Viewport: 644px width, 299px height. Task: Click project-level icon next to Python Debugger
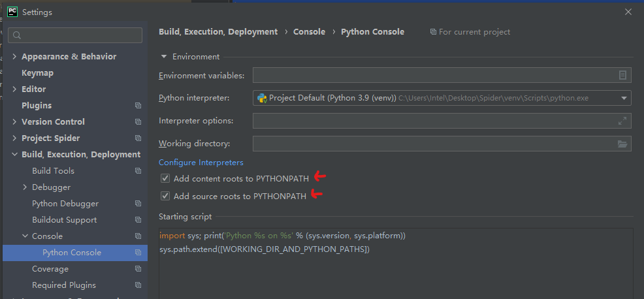[138, 204]
